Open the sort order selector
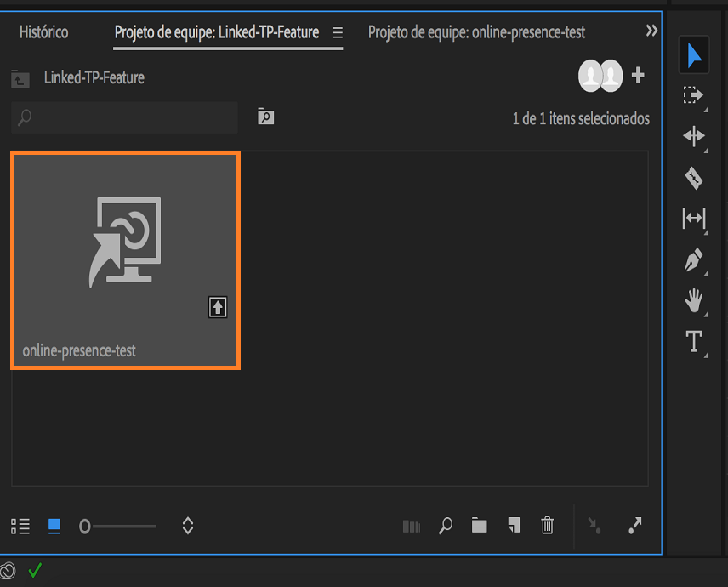Image resolution: width=728 pixels, height=587 pixels. (x=187, y=526)
